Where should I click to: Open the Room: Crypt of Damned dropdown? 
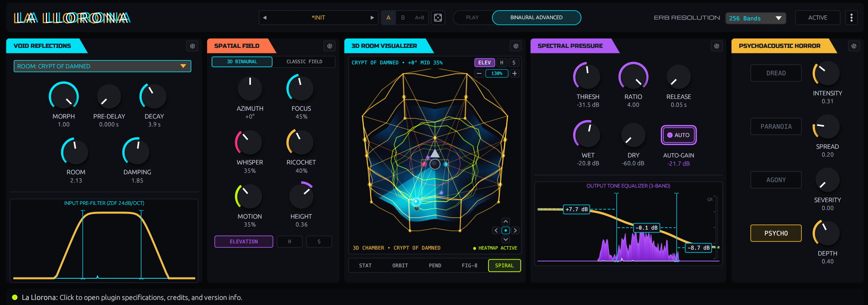tap(102, 66)
